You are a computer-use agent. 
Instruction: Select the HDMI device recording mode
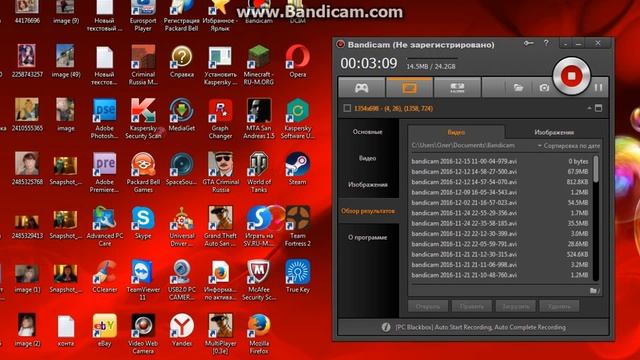coord(457,87)
